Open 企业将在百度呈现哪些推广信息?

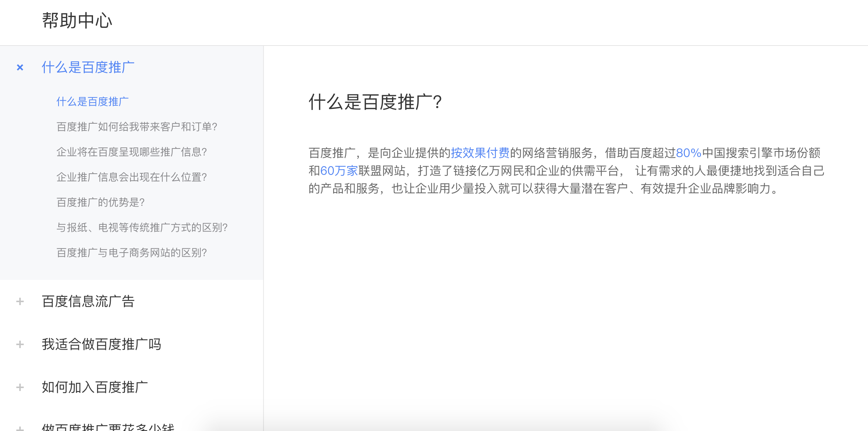click(x=131, y=152)
